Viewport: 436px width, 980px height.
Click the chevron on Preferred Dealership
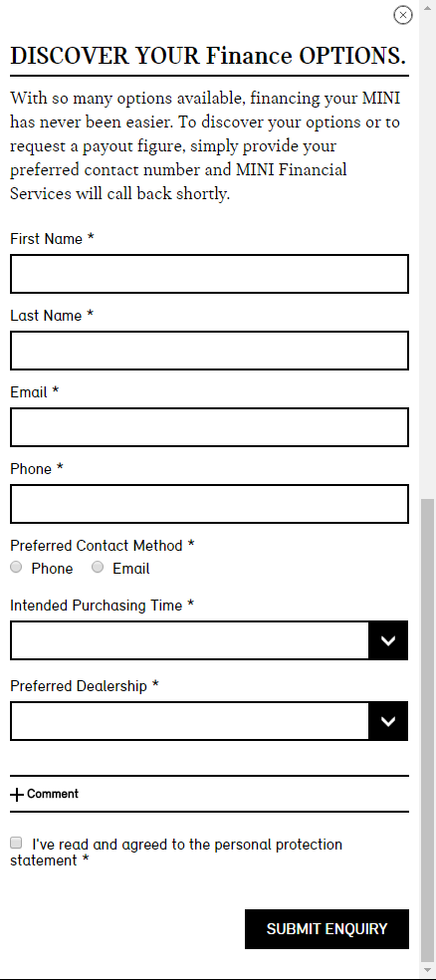388,721
